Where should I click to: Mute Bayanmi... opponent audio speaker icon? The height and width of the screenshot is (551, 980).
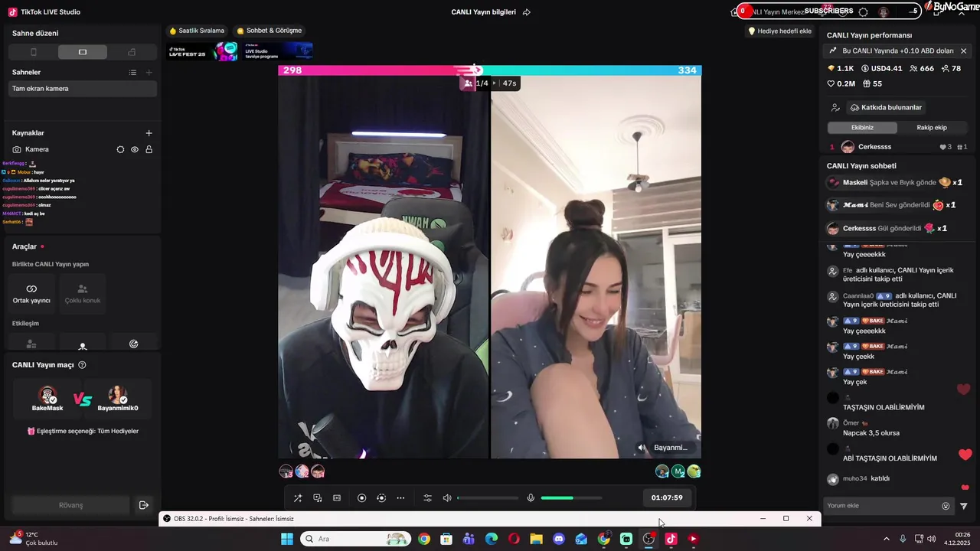[x=642, y=448]
